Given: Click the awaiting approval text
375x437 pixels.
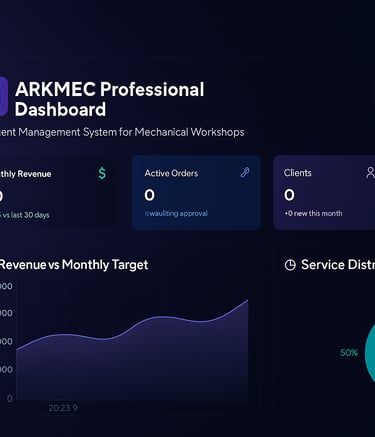Looking at the screenshot, I should click(176, 213).
